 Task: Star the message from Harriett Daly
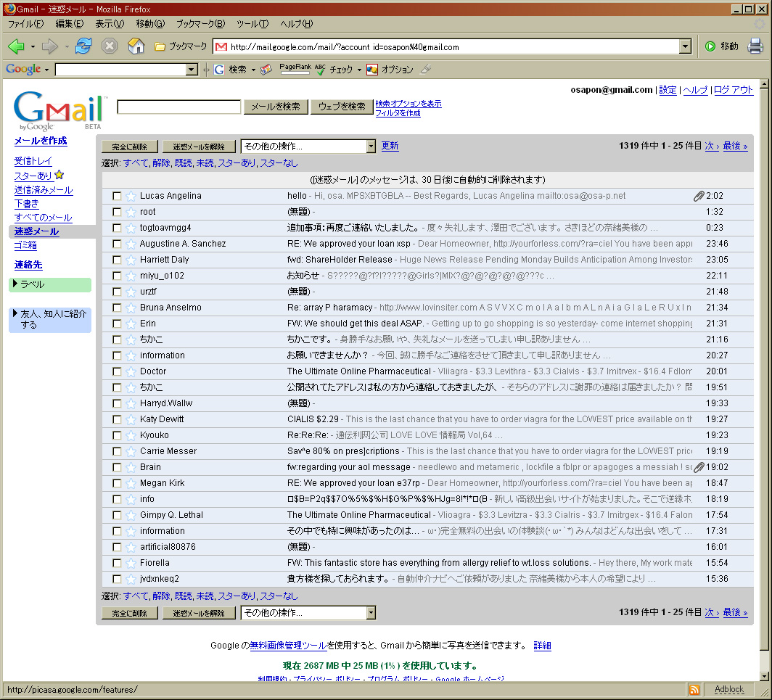click(131, 260)
